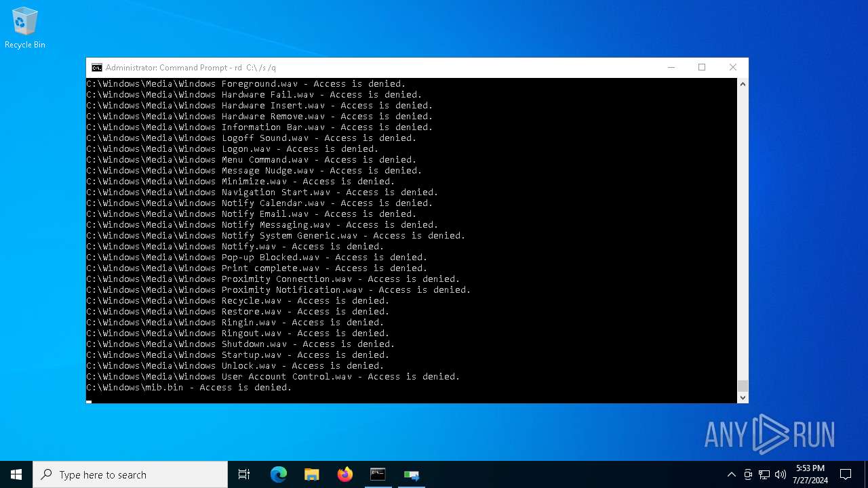Click the line 'C:\Windows\mib.bin - Access is denied'
Screen dimensions: 868x488
(x=189, y=388)
